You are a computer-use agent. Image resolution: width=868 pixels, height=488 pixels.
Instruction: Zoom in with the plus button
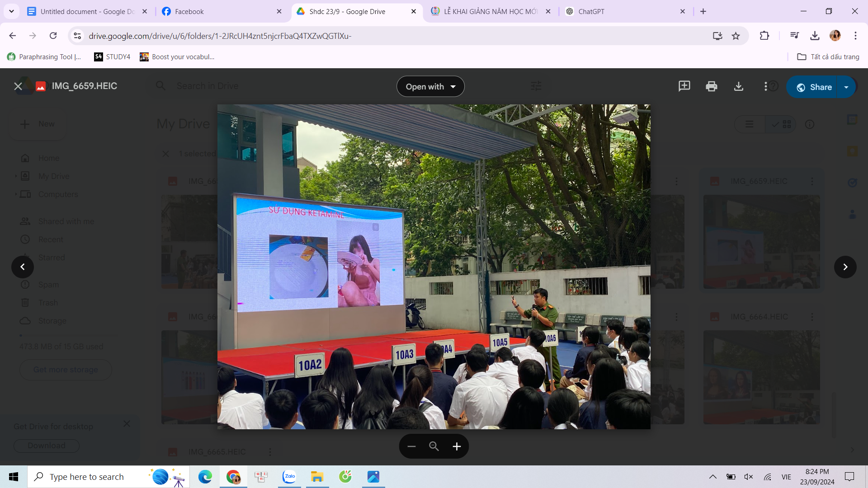[x=457, y=446]
